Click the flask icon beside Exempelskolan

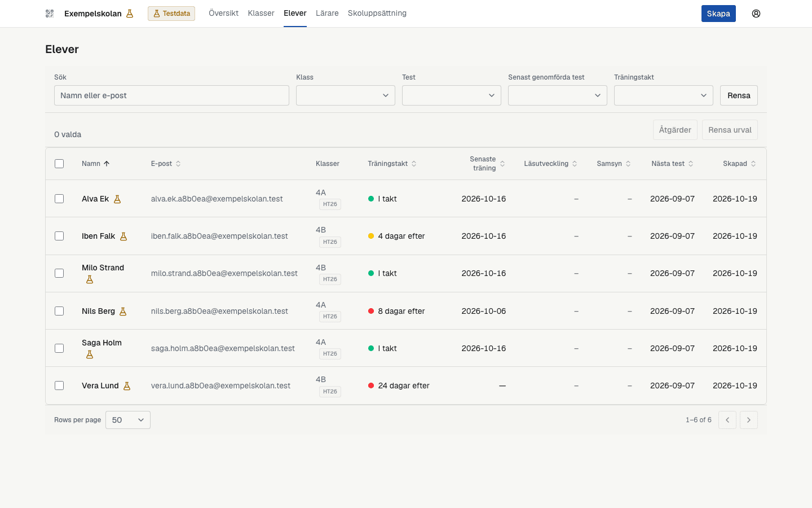tap(130, 14)
